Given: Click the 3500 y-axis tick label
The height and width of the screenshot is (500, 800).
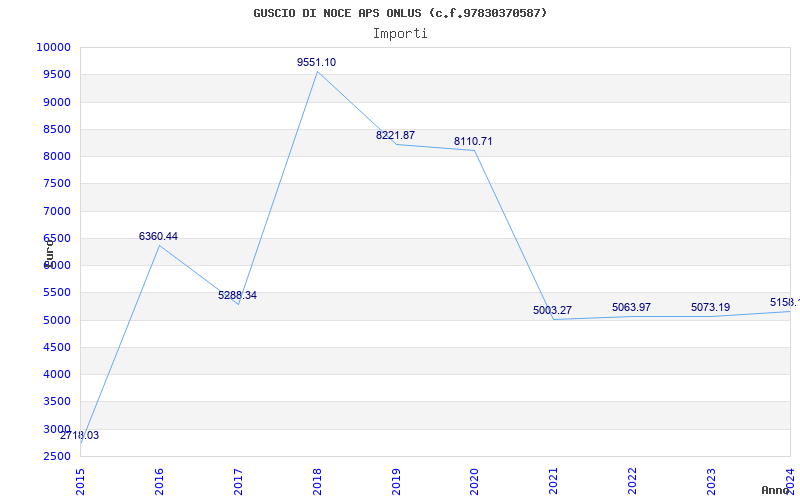Looking at the screenshot, I should pos(56,402).
